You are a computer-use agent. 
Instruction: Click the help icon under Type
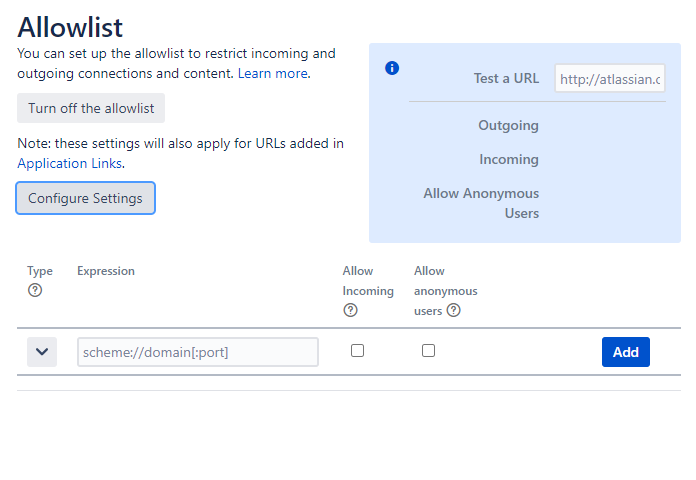pyautogui.click(x=35, y=290)
